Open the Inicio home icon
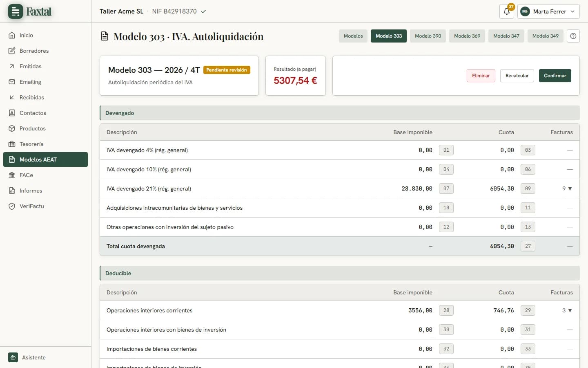This screenshot has height=368, width=588. [x=12, y=35]
